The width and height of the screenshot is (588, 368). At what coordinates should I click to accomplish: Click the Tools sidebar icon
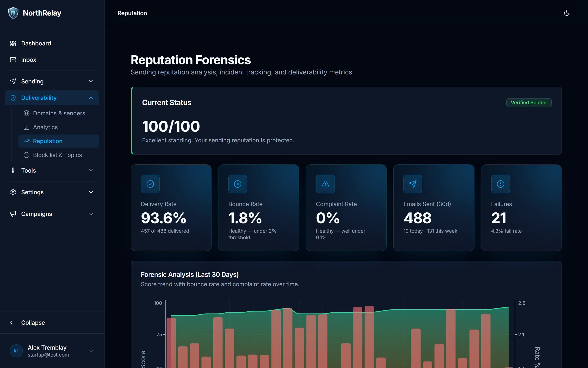coord(13,170)
